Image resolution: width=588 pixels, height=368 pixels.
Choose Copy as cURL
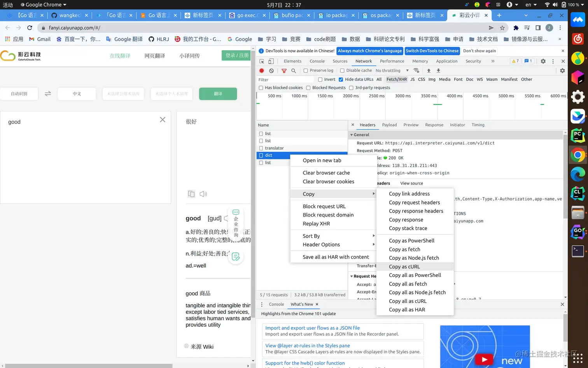[x=415, y=267]
